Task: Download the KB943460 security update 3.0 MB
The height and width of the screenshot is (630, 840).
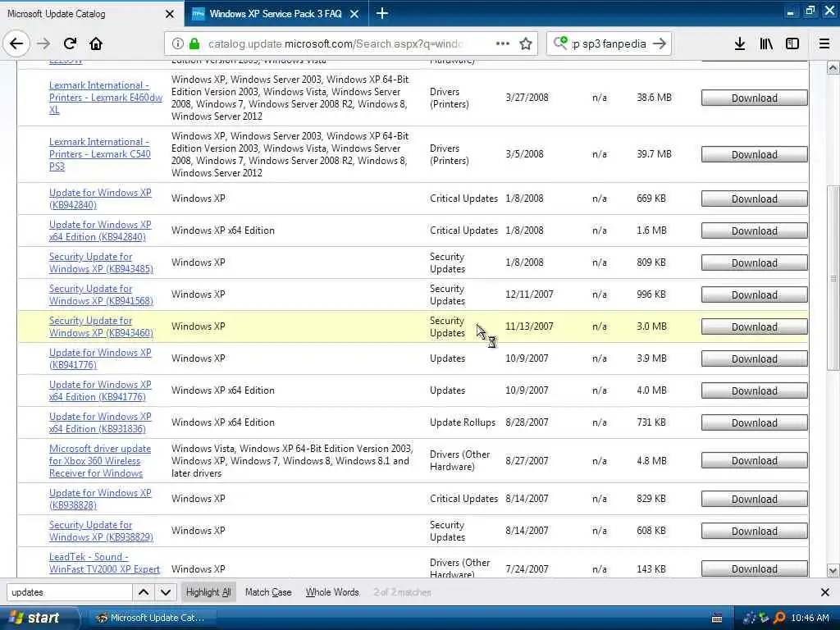Action: (x=755, y=326)
